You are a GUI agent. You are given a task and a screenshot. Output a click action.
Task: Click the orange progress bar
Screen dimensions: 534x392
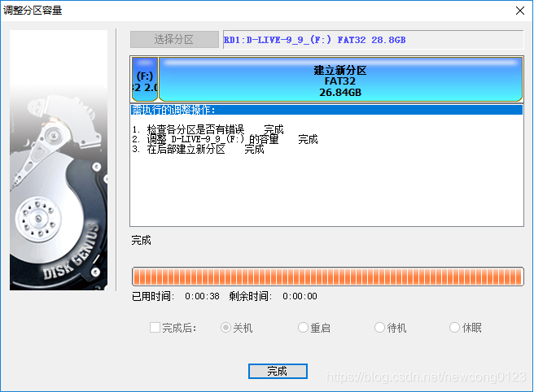pyautogui.click(x=327, y=277)
